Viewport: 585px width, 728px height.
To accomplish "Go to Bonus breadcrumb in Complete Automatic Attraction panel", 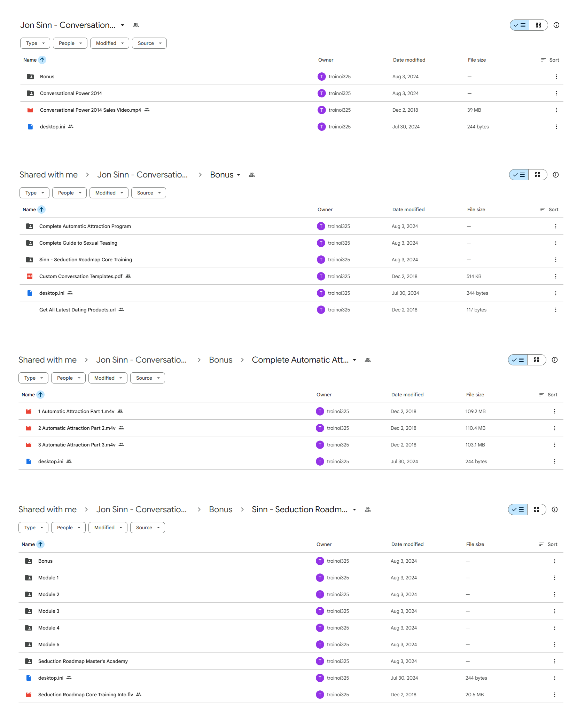I will click(221, 360).
